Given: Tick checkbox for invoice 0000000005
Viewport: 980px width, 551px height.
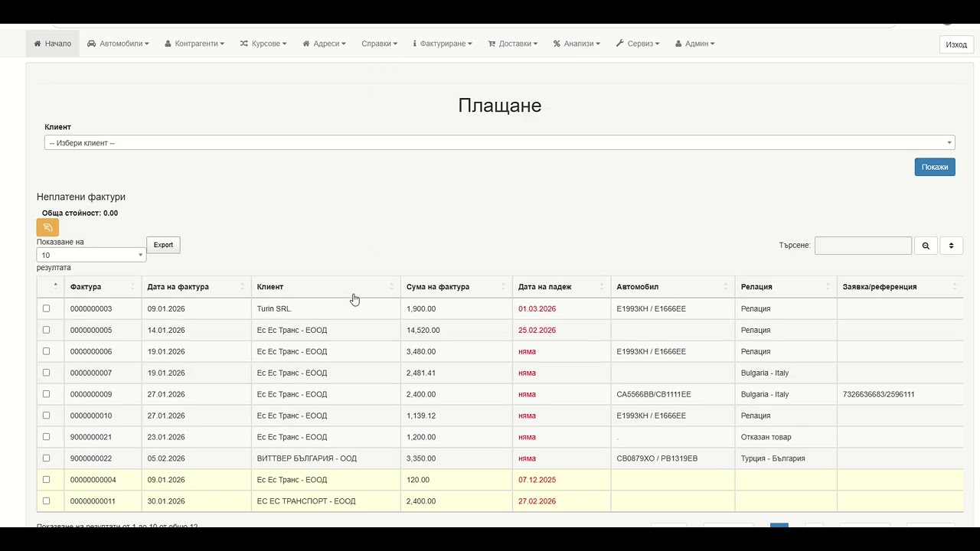Looking at the screenshot, I should tap(46, 330).
